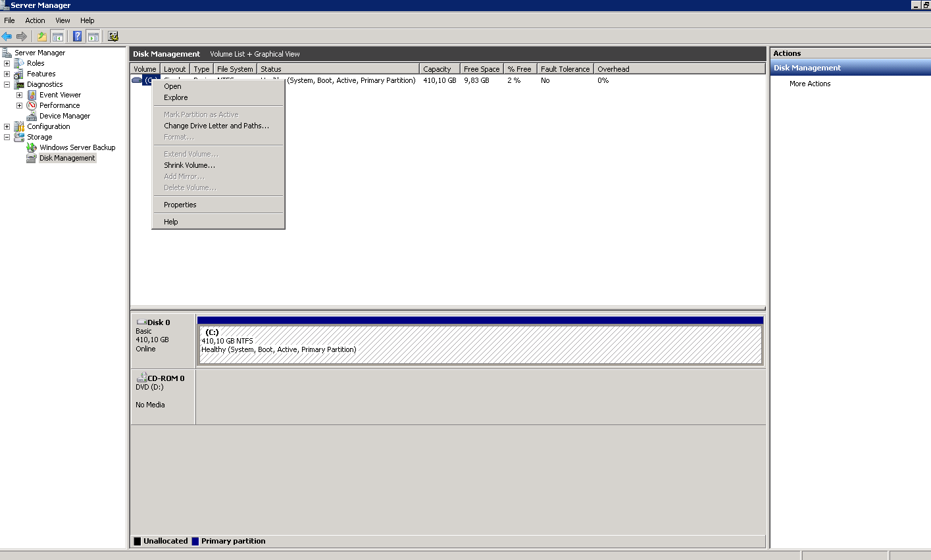Sort by the Capacity column header

(440, 69)
